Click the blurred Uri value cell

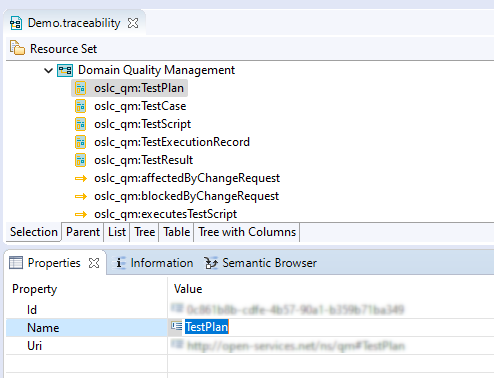(331, 345)
